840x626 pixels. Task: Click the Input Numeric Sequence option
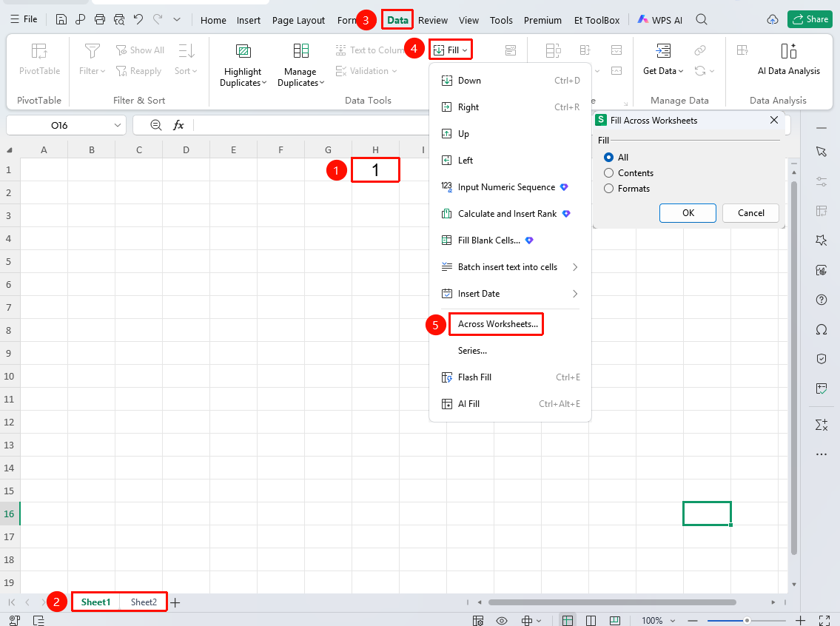click(x=510, y=187)
